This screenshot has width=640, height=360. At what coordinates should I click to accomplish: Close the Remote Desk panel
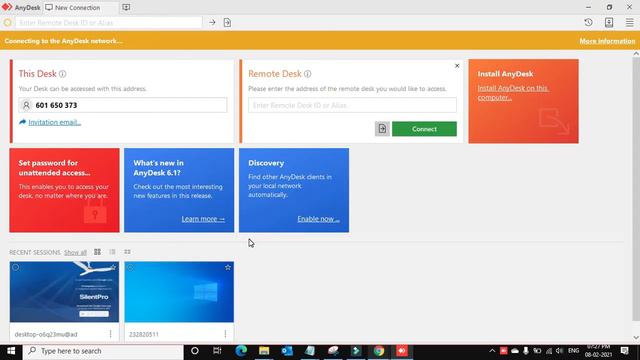(x=457, y=66)
